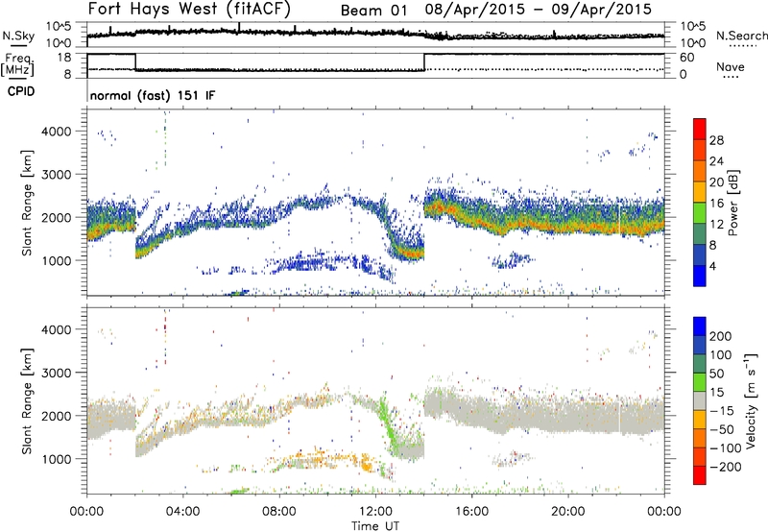The height and width of the screenshot is (532, 768).
Task: Click the '1000' tick on the velocity panel
Action: tap(57, 459)
